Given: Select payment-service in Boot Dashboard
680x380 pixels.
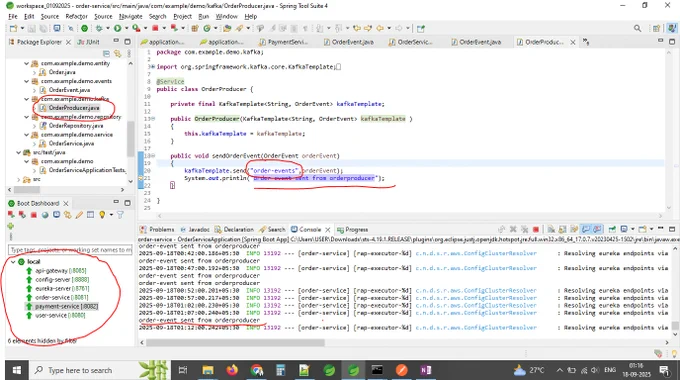Looking at the screenshot, I should click(x=66, y=306).
